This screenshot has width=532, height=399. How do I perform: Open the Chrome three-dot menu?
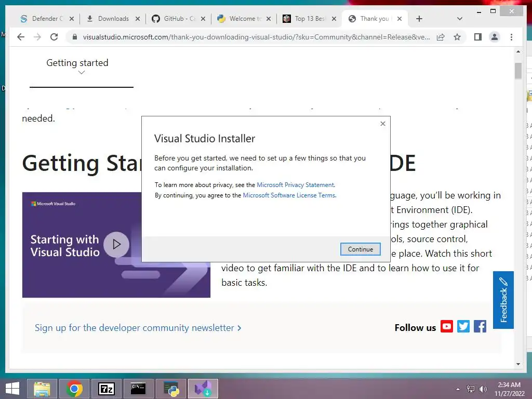[x=511, y=37]
